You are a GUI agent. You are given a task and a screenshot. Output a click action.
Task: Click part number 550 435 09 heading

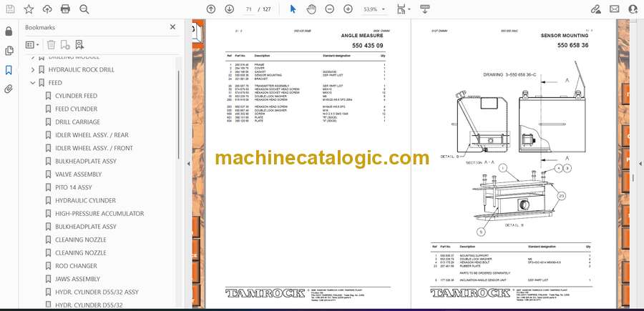coord(368,46)
